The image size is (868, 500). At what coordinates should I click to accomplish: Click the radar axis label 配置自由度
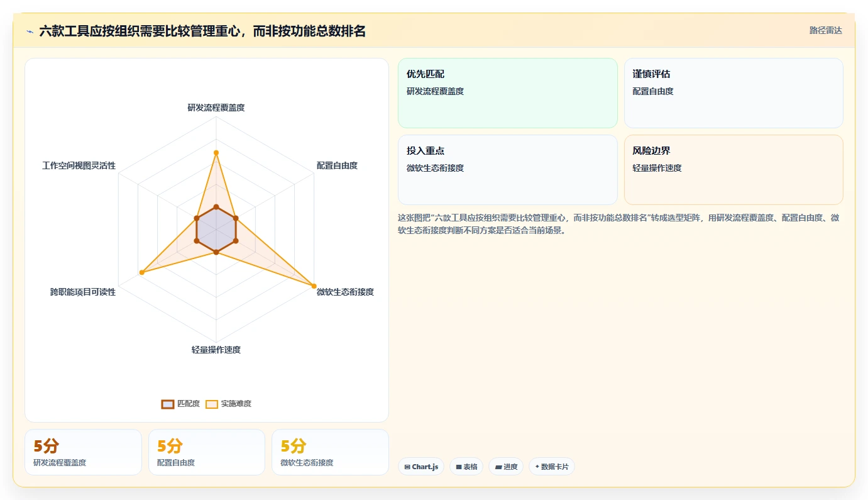[x=337, y=165]
